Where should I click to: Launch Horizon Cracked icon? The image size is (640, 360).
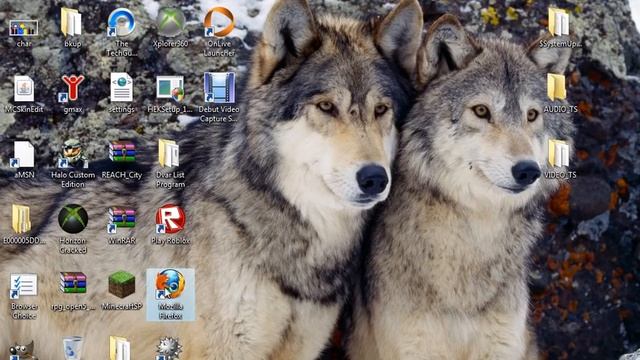point(73,219)
